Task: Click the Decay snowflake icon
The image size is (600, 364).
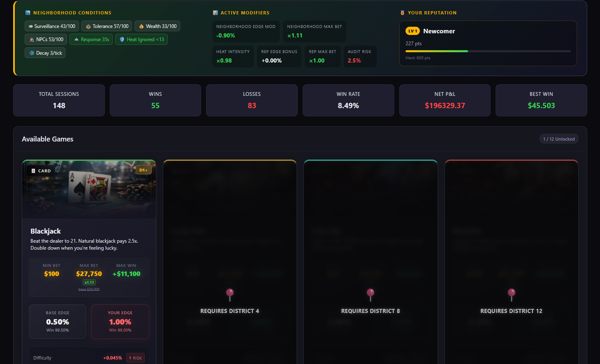Action: pyautogui.click(x=32, y=53)
